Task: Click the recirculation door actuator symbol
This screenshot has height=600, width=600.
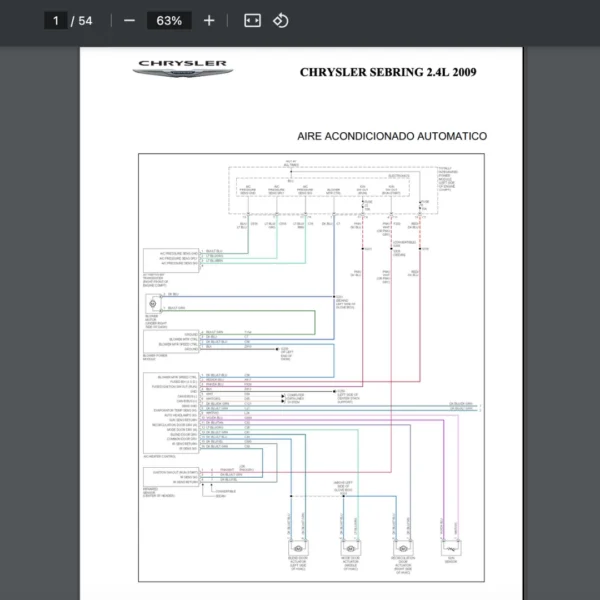Action: point(403,549)
